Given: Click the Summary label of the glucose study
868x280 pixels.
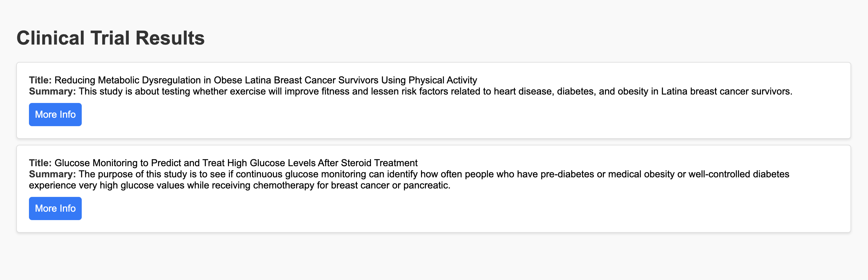Looking at the screenshot, I should point(52,174).
